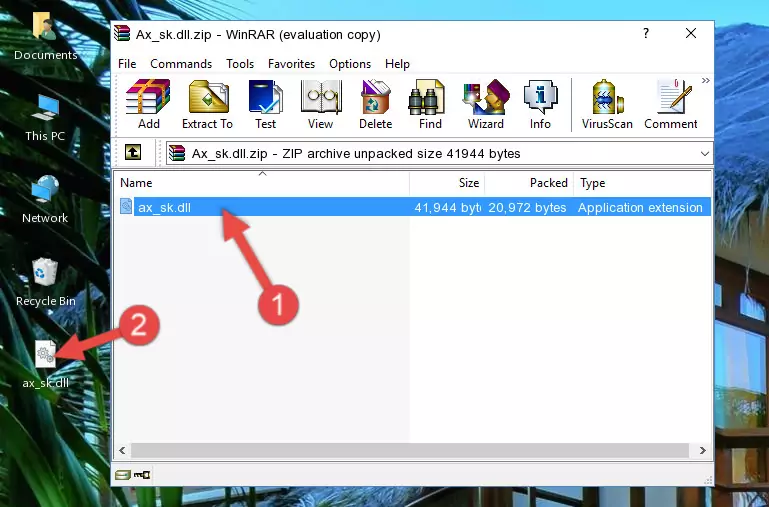Go up one level with folder-up button
769x507 pixels.
point(133,152)
